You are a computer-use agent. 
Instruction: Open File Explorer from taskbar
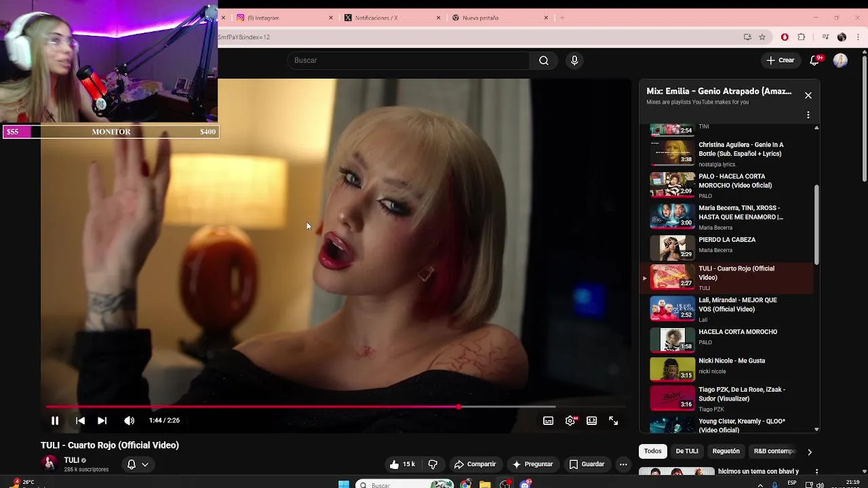[x=485, y=484]
